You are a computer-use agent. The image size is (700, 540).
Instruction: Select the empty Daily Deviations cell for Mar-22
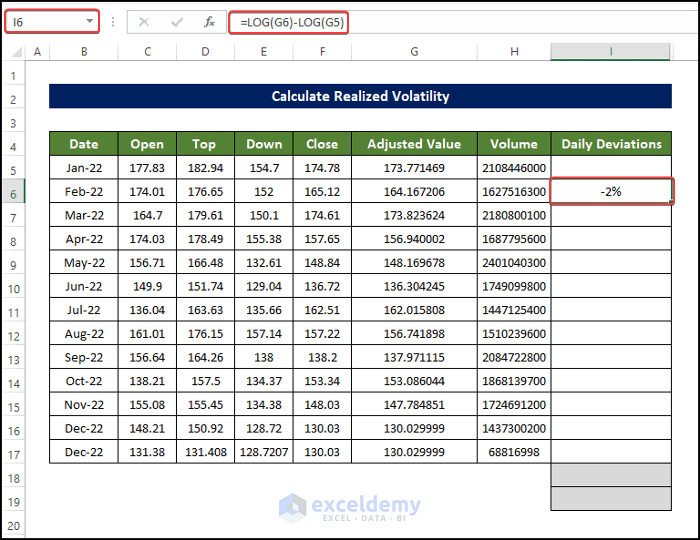tap(611, 215)
